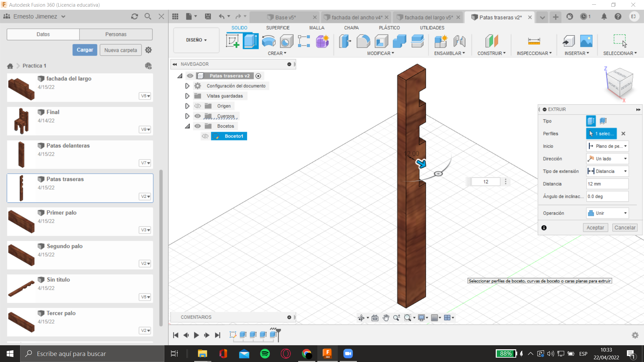Open the user Ernesto Jimenez dropdown
This screenshot has width=644, height=362.
pyautogui.click(x=35, y=16)
